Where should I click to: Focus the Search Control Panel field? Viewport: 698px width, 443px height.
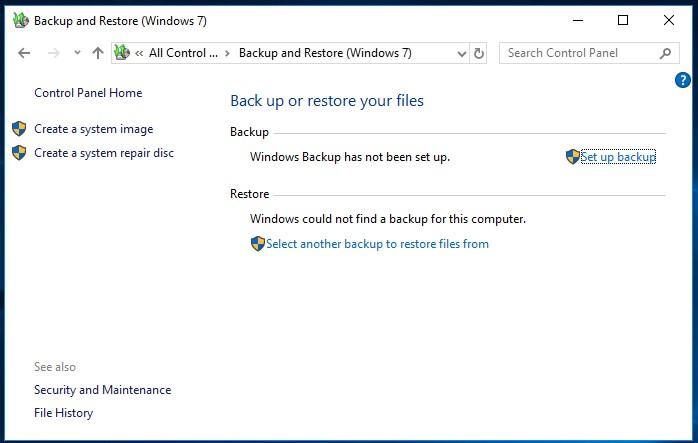pos(589,53)
